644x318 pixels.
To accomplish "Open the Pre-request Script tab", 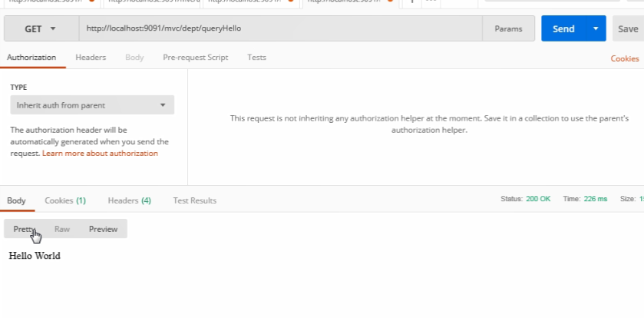I will coord(196,58).
